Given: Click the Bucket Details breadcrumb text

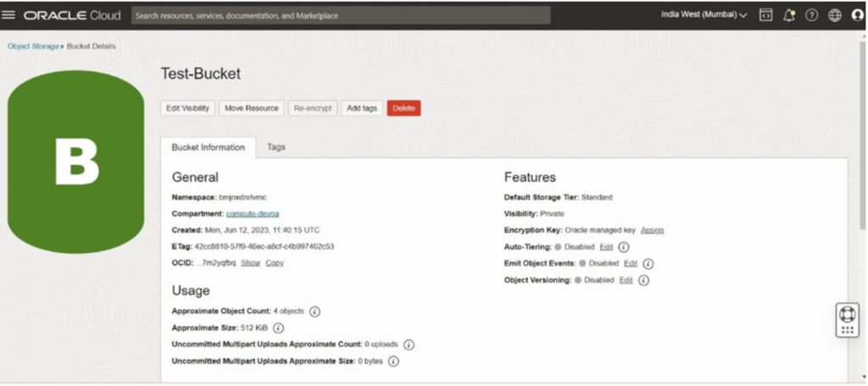Looking at the screenshot, I should click(92, 47).
